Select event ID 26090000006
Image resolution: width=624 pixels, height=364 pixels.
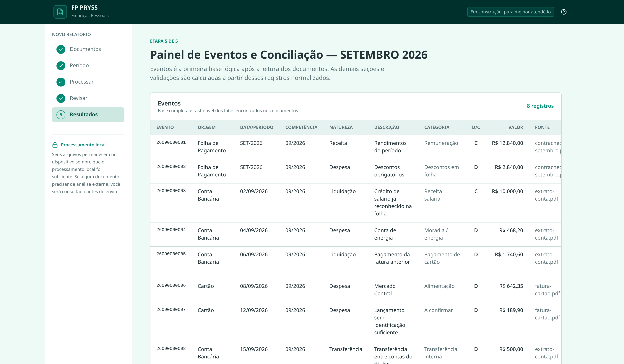[x=171, y=285]
